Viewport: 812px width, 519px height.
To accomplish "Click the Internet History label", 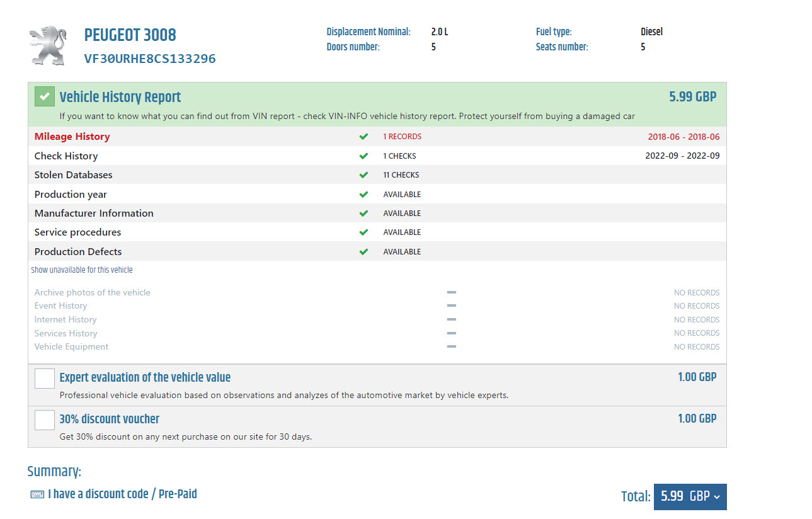I will (66, 319).
